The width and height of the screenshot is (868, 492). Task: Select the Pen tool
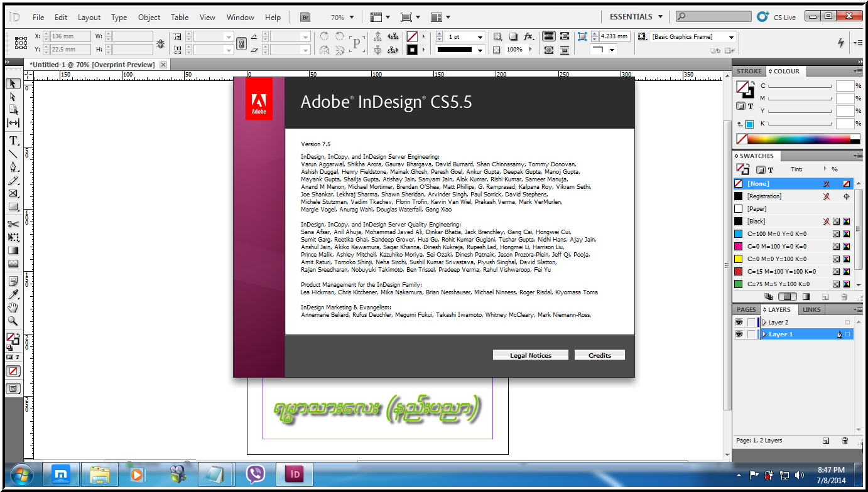pyautogui.click(x=13, y=167)
